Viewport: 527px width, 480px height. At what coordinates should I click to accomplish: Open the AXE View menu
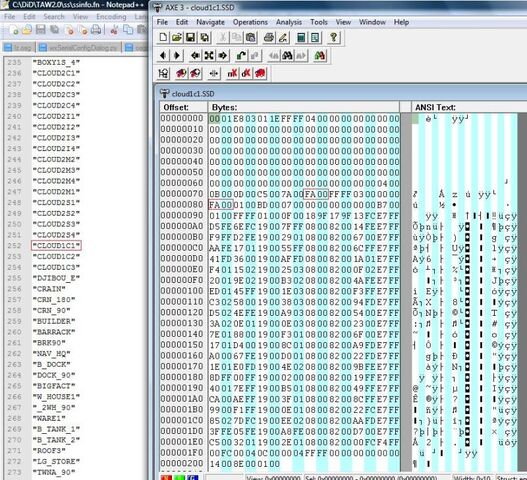(343, 22)
